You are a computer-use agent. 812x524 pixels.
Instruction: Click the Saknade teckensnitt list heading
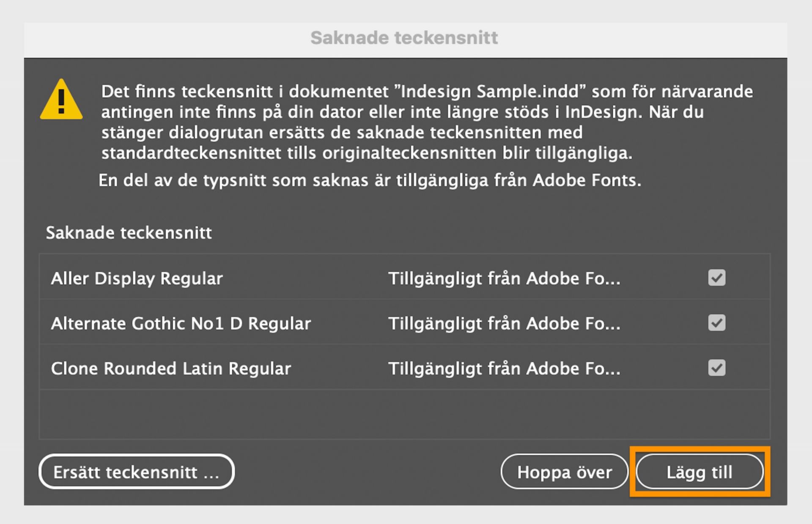coord(129,232)
